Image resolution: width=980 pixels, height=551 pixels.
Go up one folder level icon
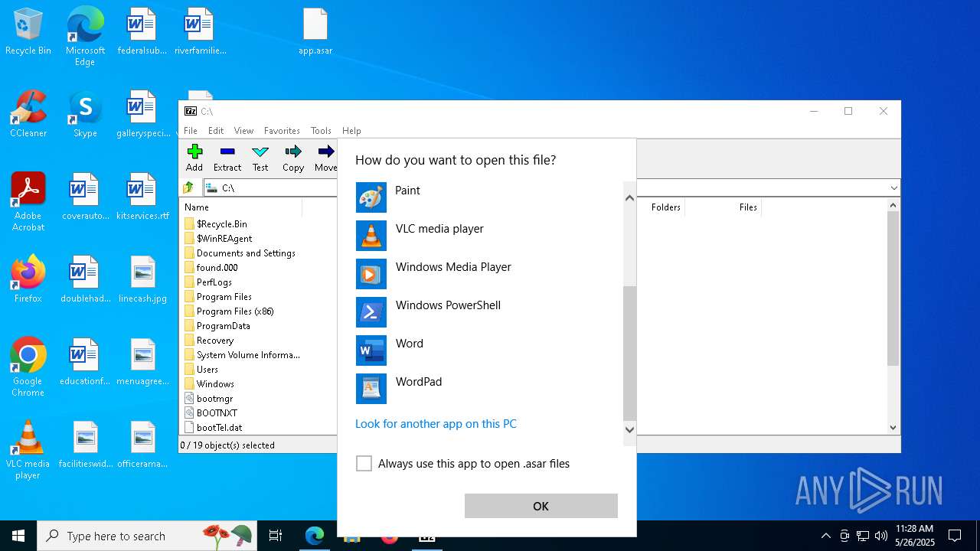pos(189,187)
